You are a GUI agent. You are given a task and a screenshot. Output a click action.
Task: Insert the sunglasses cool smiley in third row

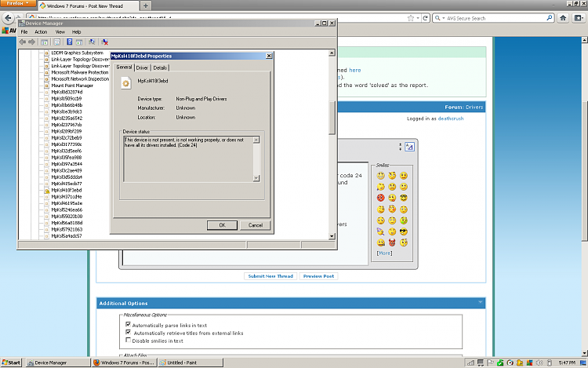pos(404,198)
